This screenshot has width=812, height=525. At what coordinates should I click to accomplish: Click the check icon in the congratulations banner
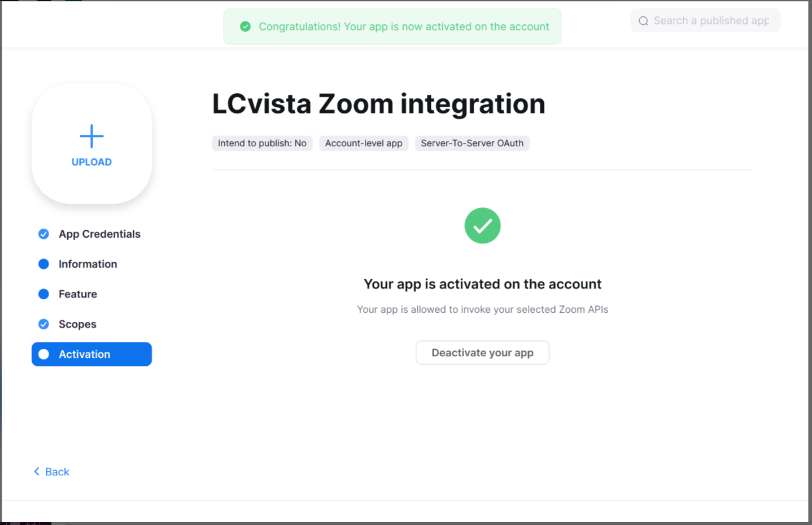click(x=245, y=26)
